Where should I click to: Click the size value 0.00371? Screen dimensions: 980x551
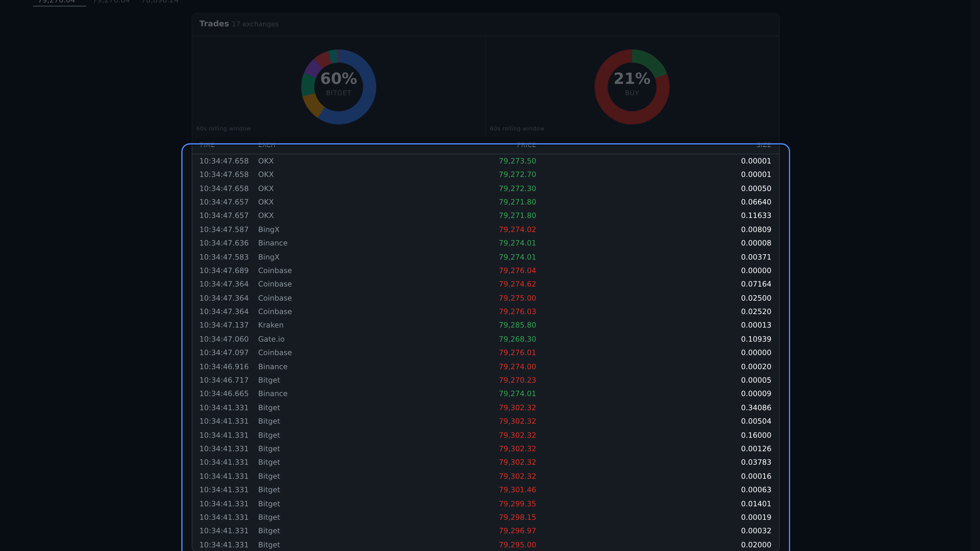click(756, 257)
